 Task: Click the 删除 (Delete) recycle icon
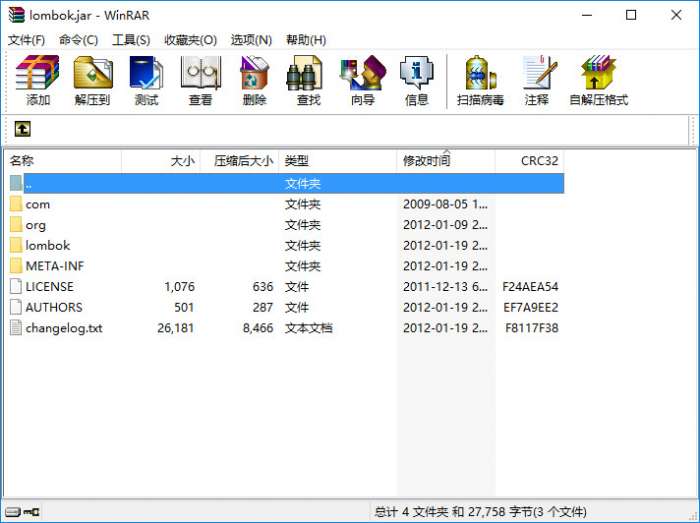[x=254, y=72]
